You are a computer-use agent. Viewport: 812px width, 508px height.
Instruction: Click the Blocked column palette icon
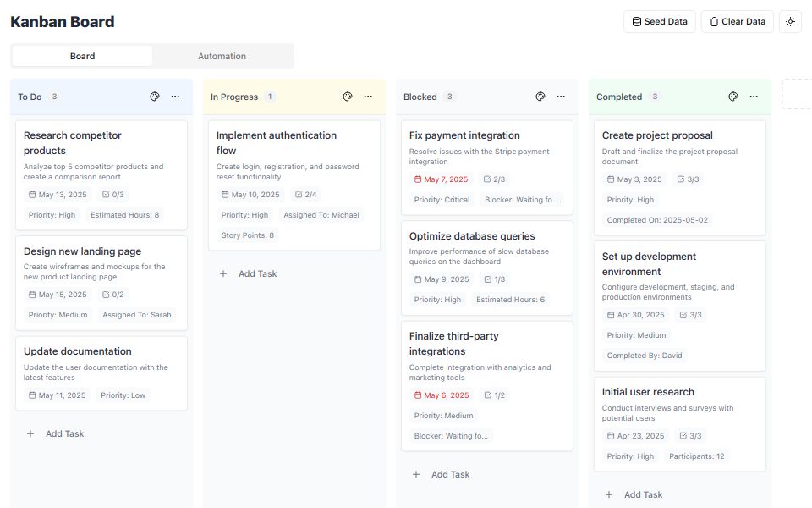coord(540,97)
